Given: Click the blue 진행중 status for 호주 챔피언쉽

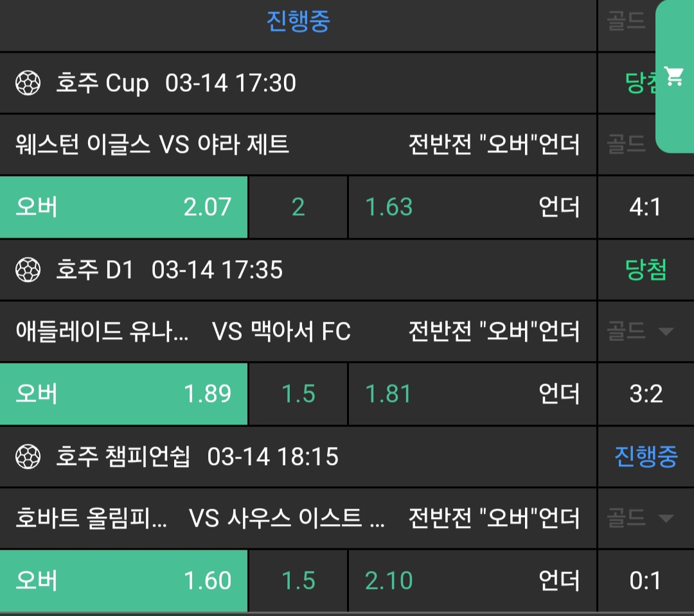Looking at the screenshot, I should [646, 457].
